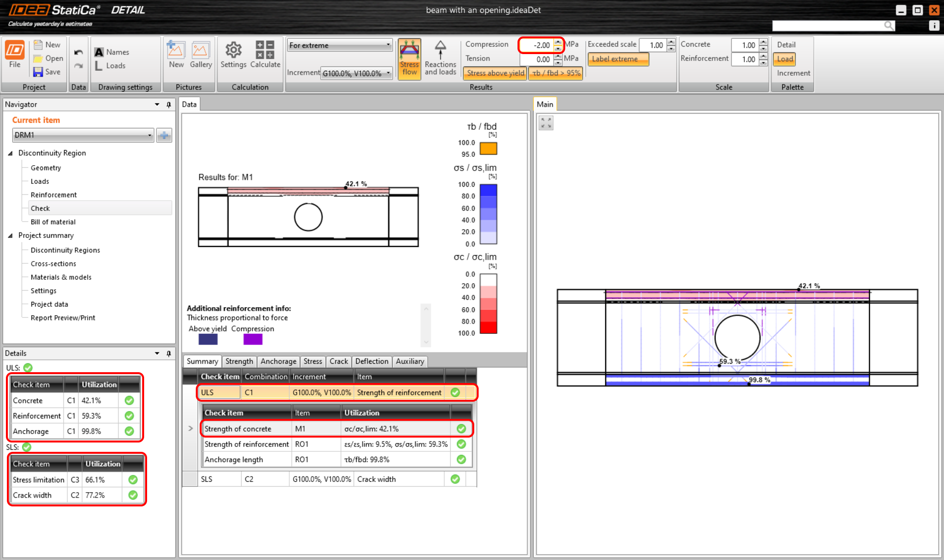The height and width of the screenshot is (560, 944).
Task: Toggle the Stress above yield option
Action: click(495, 73)
